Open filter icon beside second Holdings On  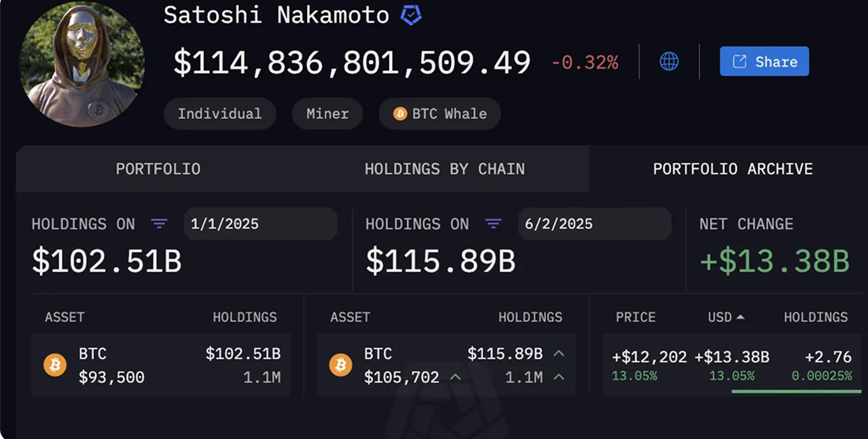[x=493, y=224]
